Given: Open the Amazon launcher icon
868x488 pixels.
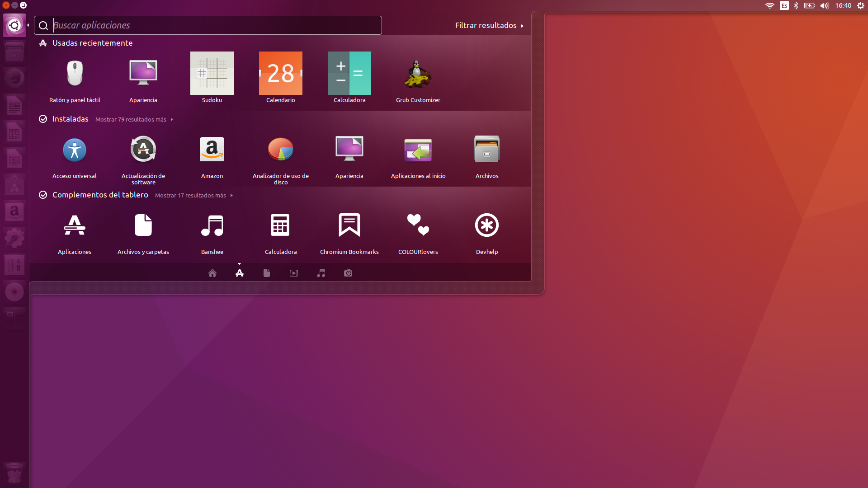Looking at the screenshot, I should pyautogui.click(x=14, y=211).
